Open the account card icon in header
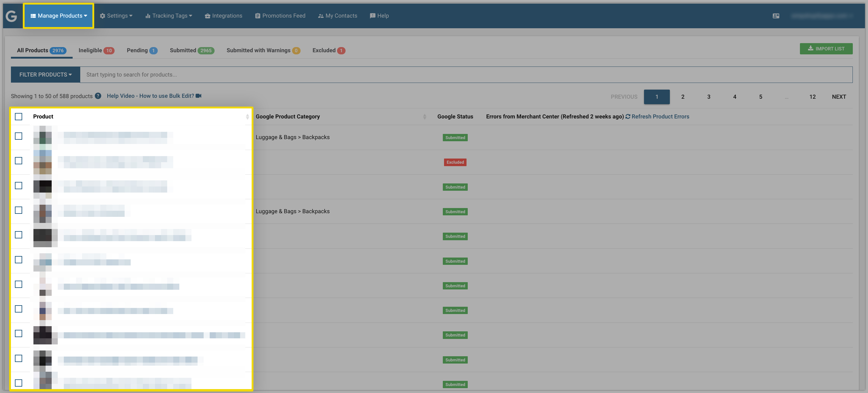This screenshot has width=868, height=393. (x=776, y=16)
